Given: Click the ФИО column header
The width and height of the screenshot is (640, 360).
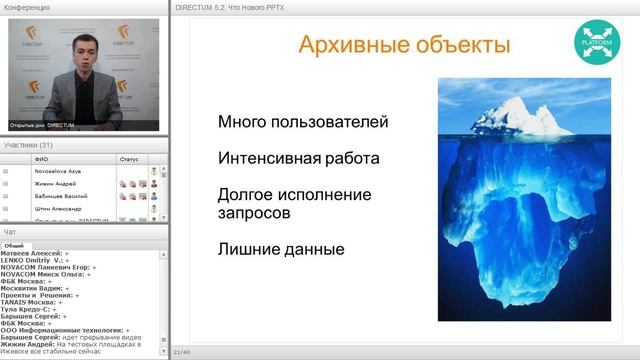Looking at the screenshot, I should point(73,159).
